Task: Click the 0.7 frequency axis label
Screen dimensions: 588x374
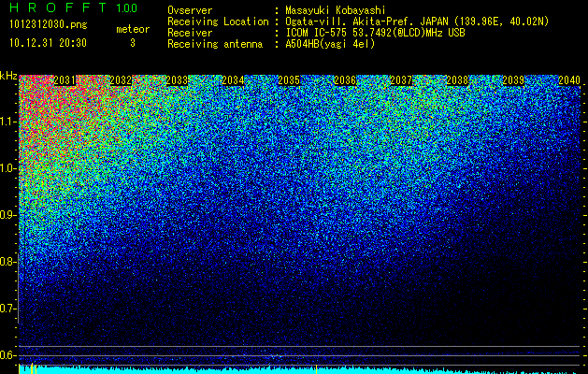Action: pyautogui.click(x=7, y=309)
